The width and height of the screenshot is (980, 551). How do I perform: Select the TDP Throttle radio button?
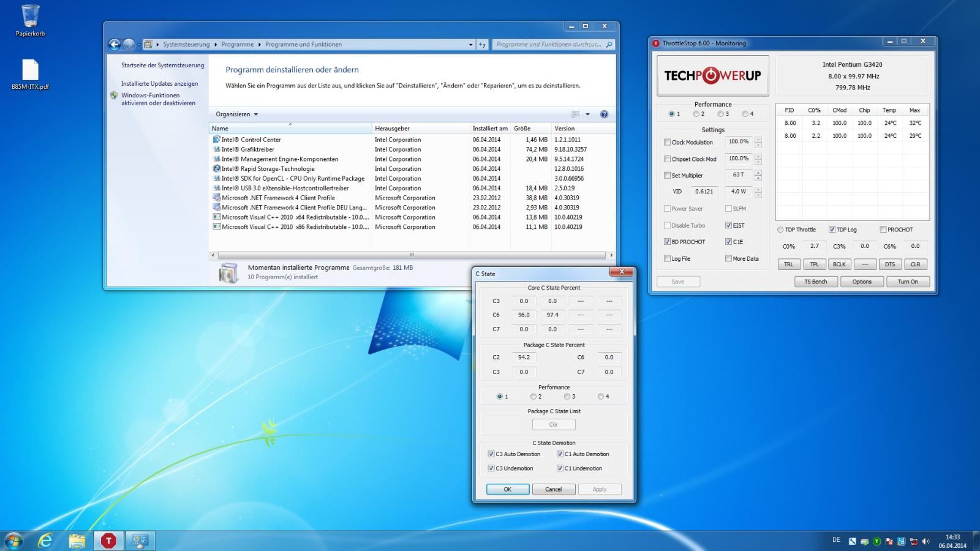click(780, 230)
